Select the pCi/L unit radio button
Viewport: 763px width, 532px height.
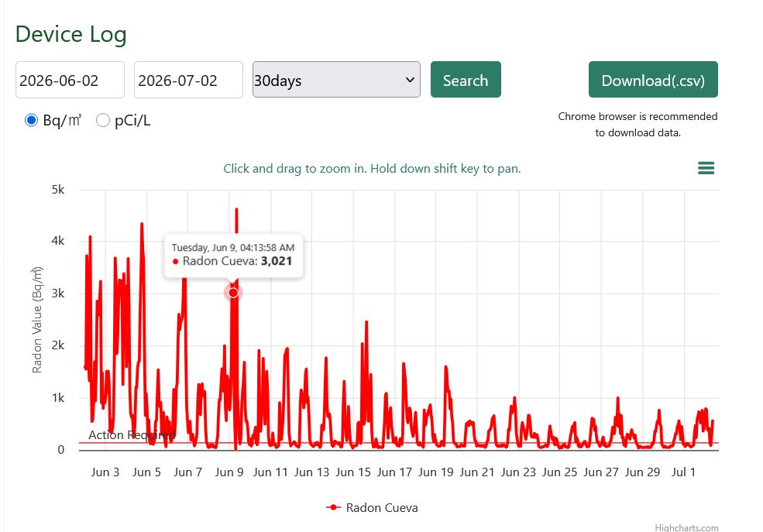pos(103,120)
